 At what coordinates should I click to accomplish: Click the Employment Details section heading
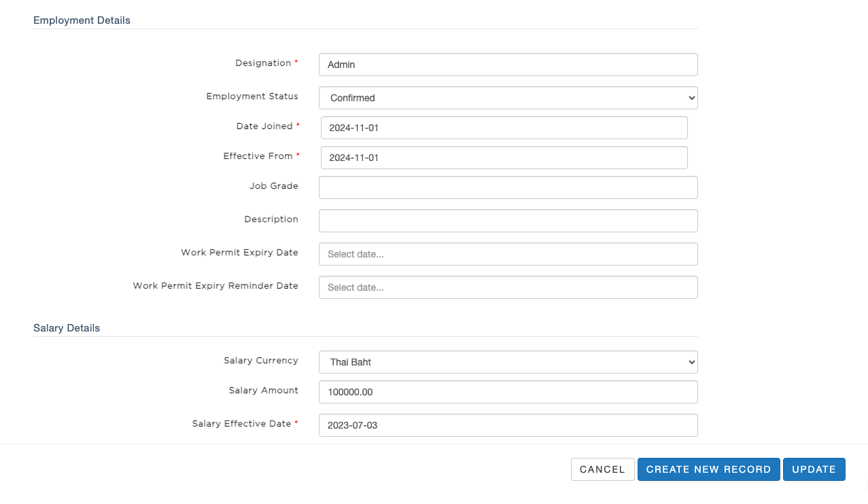tap(82, 20)
